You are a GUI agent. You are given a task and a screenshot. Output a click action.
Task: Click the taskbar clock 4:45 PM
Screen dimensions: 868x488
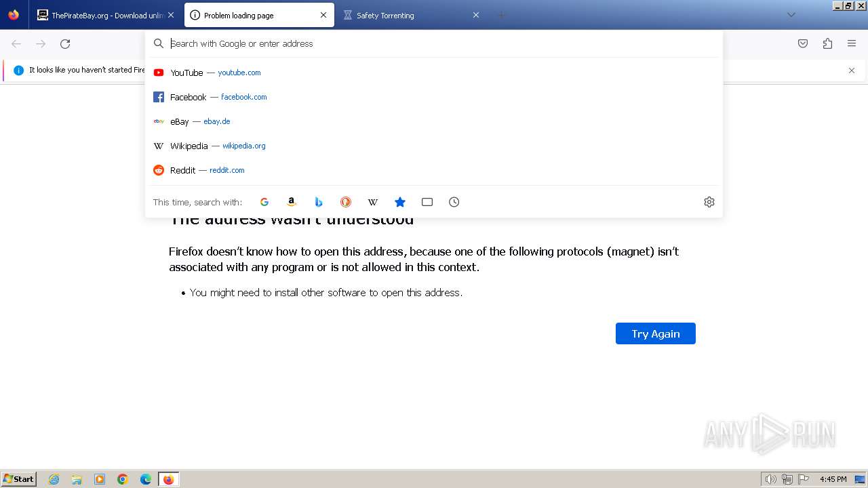click(x=833, y=479)
